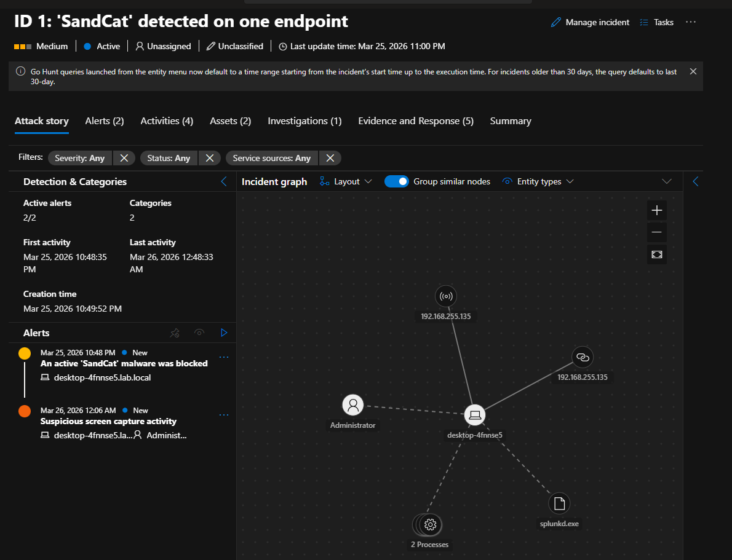The height and width of the screenshot is (560, 732).
Task: Play the alerts attack story
Action: (224, 333)
